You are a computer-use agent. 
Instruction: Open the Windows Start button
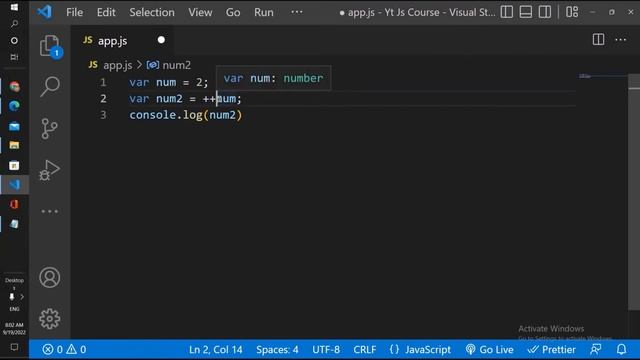click(14, 7)
